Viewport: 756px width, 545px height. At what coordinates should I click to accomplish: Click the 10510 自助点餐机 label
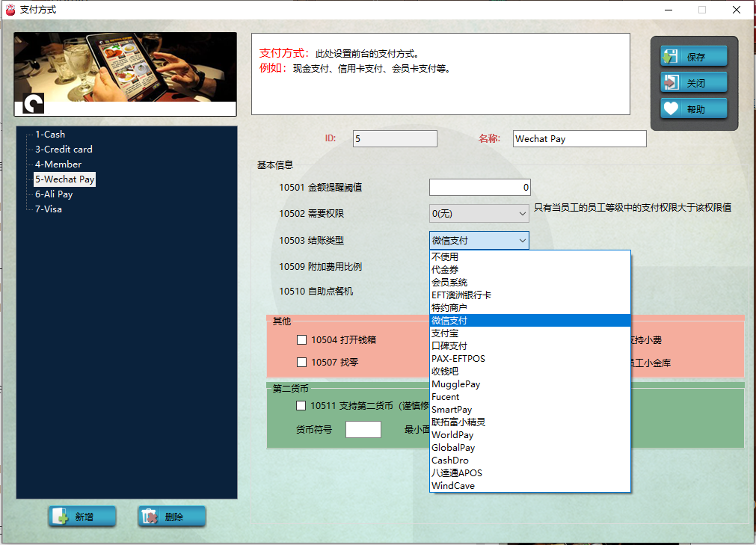pyautogui.click(x=316, y=291)
